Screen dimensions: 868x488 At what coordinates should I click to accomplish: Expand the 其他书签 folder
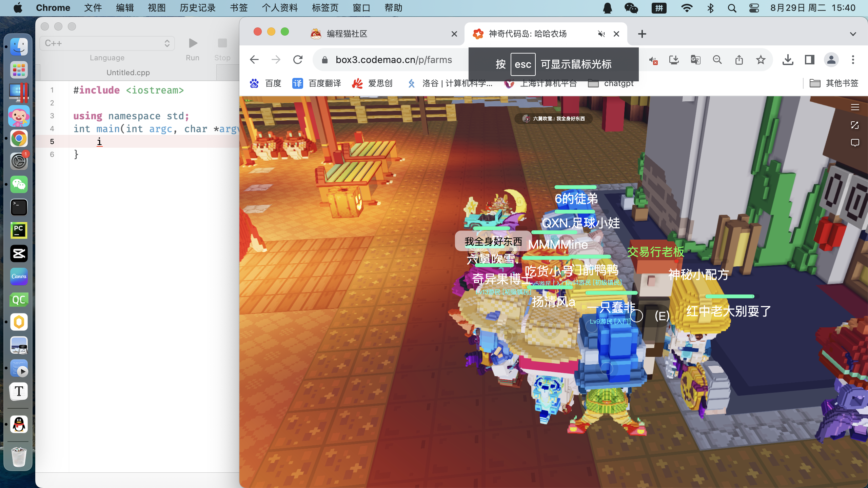coord(834,83)
